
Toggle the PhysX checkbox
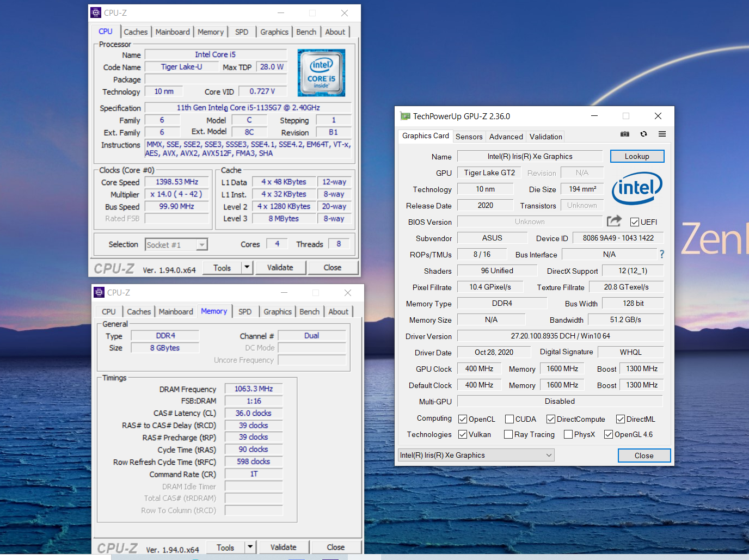(568, 434)
